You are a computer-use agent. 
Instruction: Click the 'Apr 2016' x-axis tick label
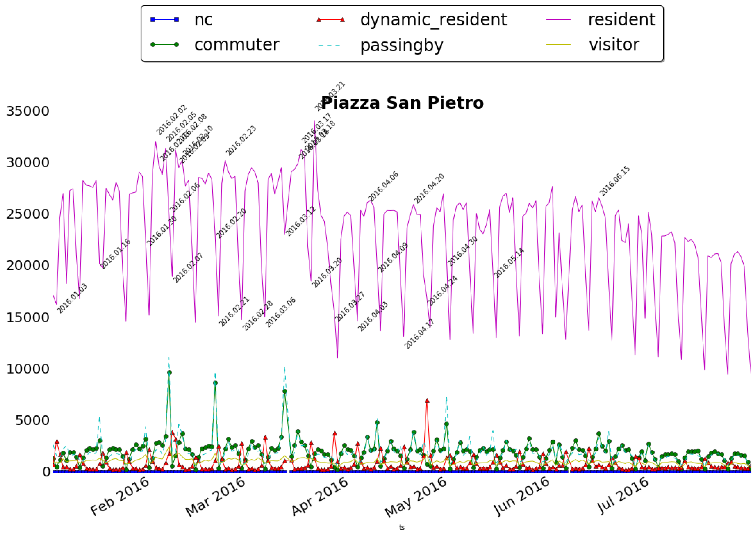click(319, 496)
